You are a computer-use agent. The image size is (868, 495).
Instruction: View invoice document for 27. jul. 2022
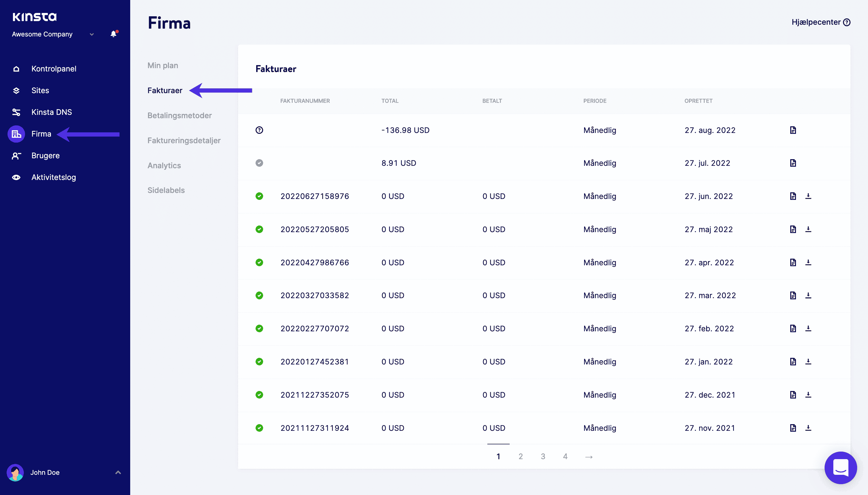[x=793, y=163]
